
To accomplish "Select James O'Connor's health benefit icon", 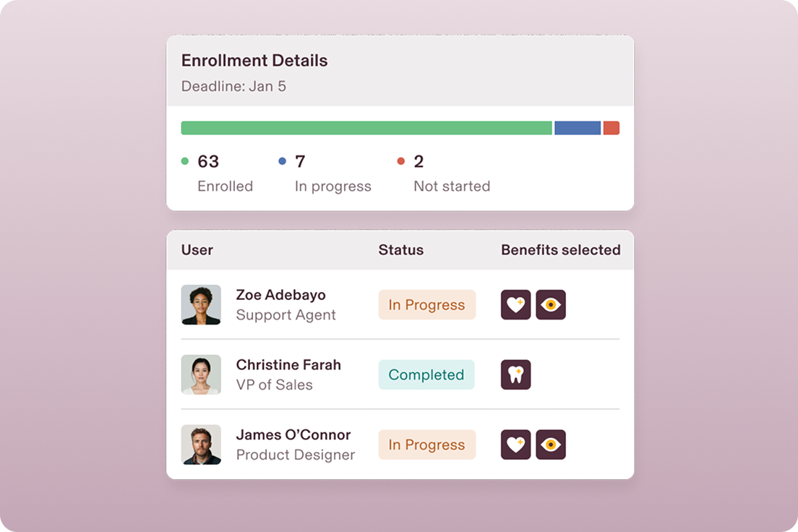I will (515, 444).
